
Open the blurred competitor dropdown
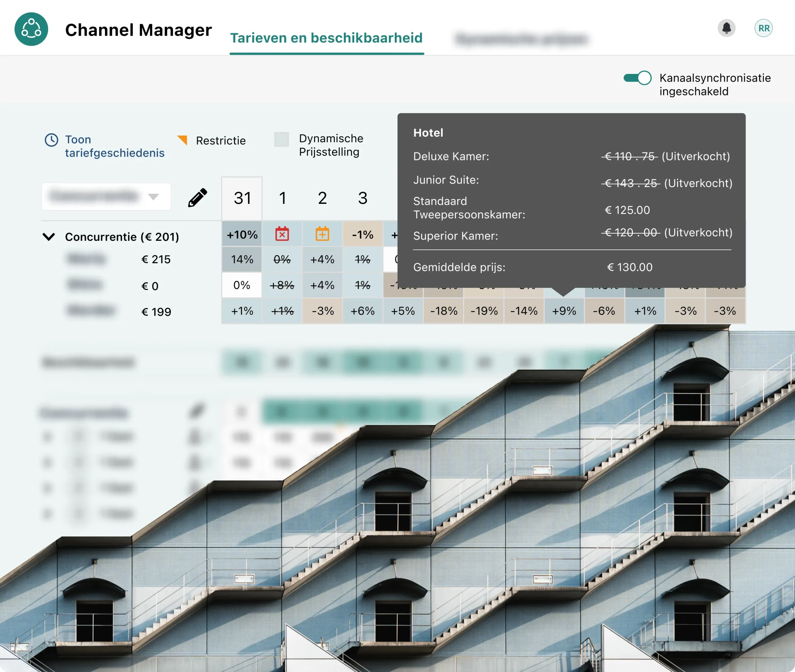[x=106, y=197]
